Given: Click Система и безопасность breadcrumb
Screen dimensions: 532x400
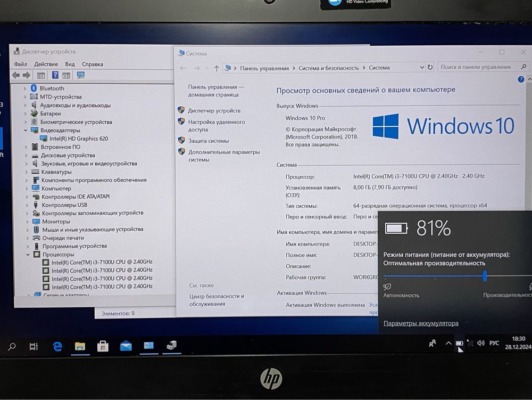Looking at the screenshot, I should coord(328,68).
